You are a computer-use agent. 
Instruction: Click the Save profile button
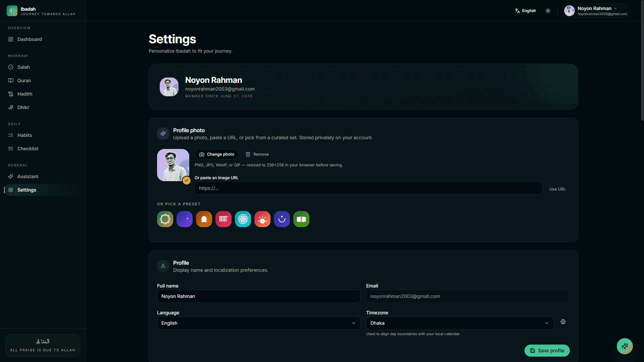547,351
